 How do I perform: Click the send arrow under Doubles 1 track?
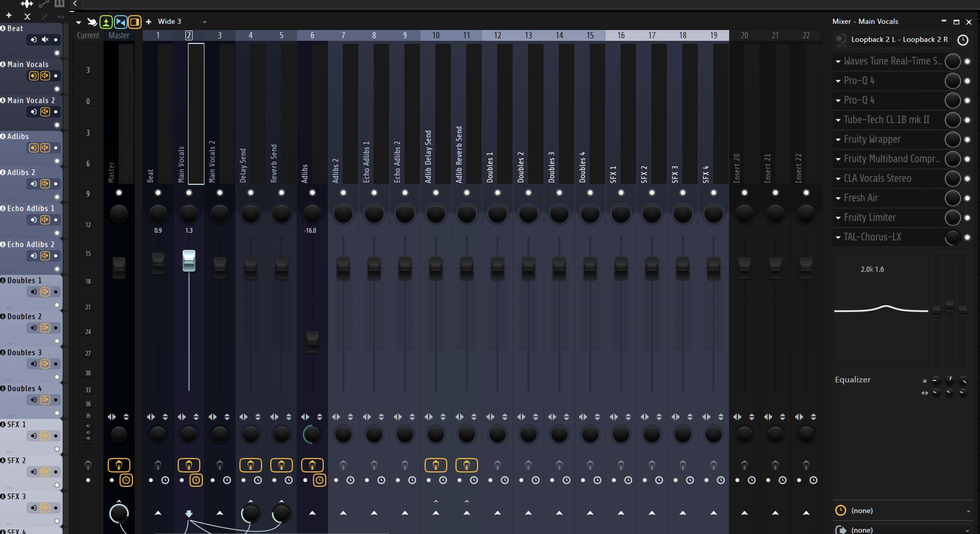[497, 513]
